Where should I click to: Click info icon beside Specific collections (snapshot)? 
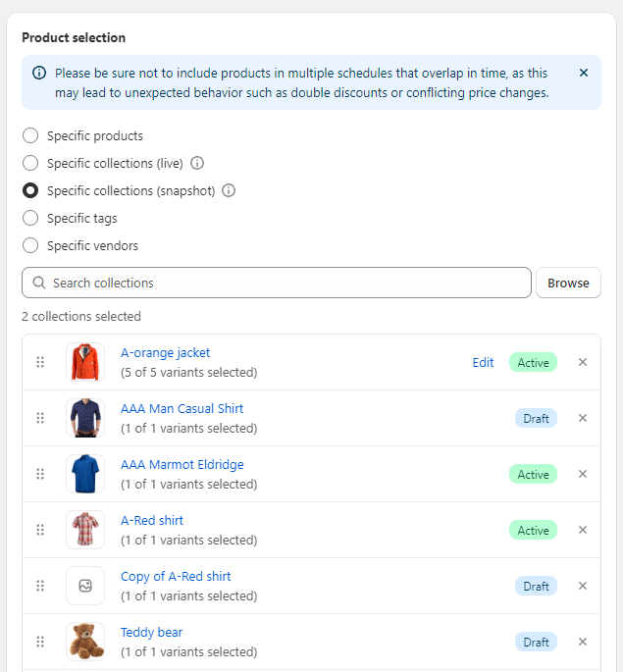coord(229,190)
